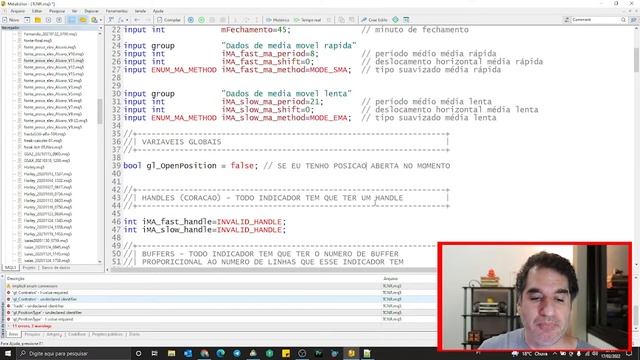The image size is (640, 360).
Task: Click the Tempo real profiling button
Action: click(308, 20)
